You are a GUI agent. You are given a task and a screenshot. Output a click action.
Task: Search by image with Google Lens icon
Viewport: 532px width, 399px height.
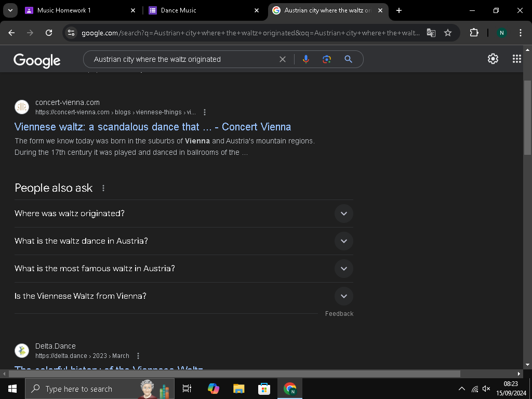click(327, 59)
